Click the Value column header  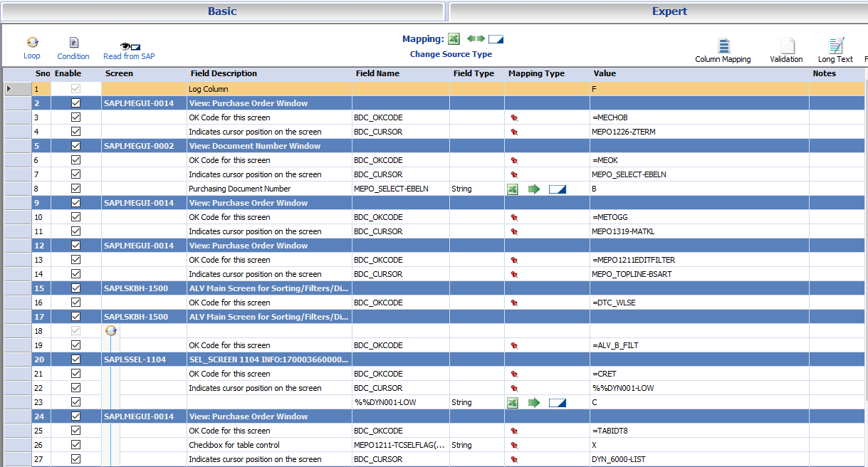(x=605, y=73)
